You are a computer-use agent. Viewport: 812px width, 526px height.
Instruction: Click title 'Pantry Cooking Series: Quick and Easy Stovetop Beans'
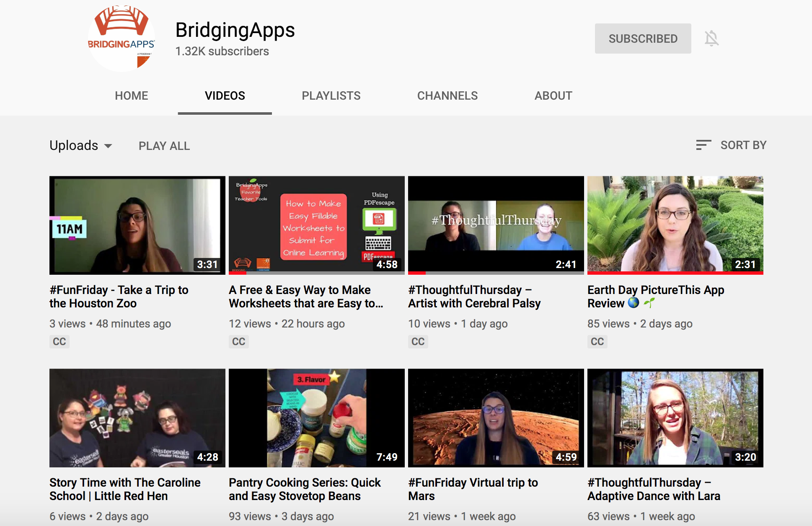pyautogui.click(x=305, y=489)
